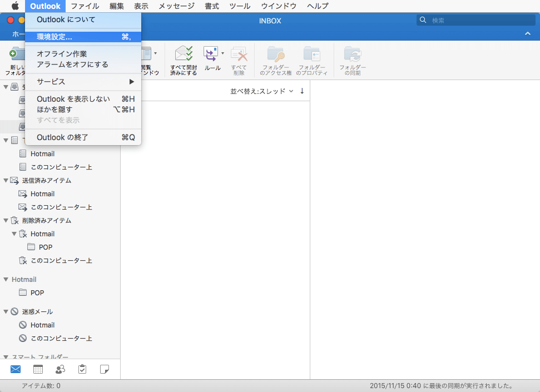The image size is (540, 392).
Task: Collapse 削除済みアイテム tree section
Action: coord(6,220)
